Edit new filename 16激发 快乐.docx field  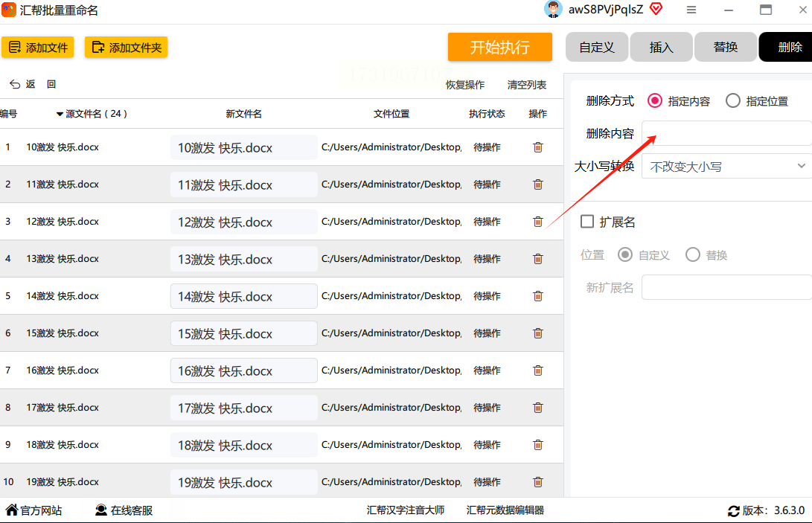[244, 370]
